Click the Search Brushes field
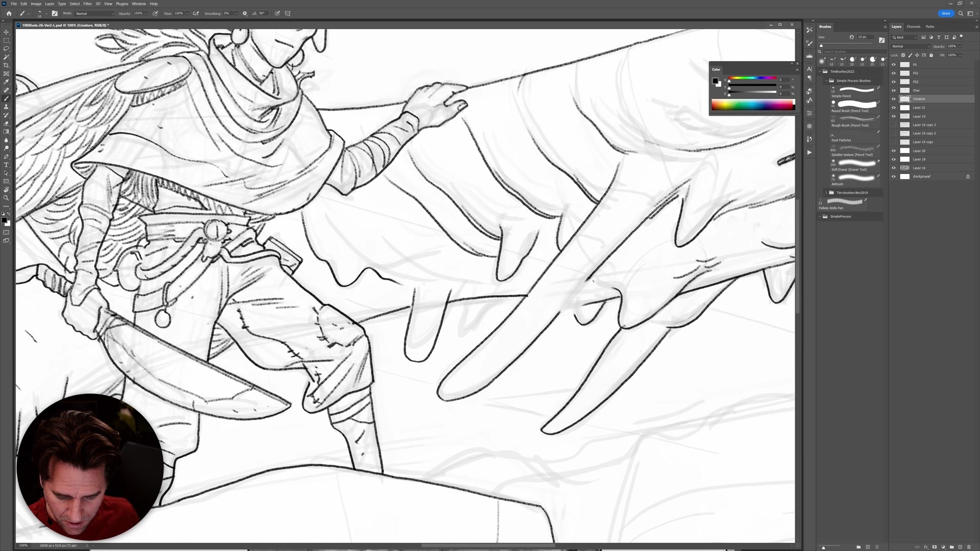Viewport: 980px width, 551px height. pos(850,52)
